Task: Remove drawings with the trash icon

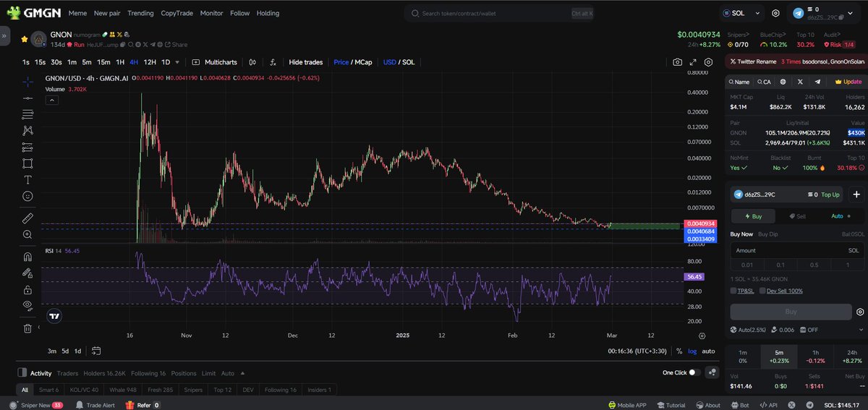Action: tap(27, 328)
